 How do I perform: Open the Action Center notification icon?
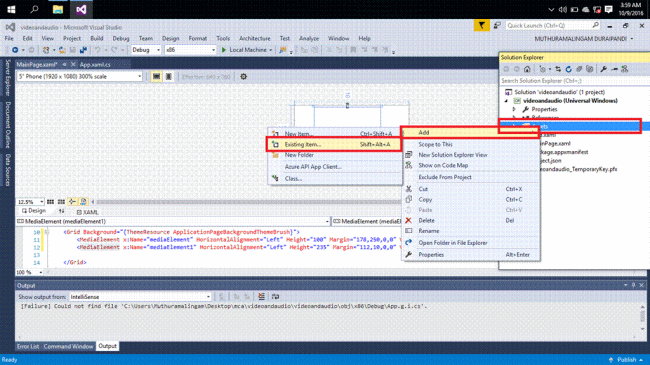[609, 10]
